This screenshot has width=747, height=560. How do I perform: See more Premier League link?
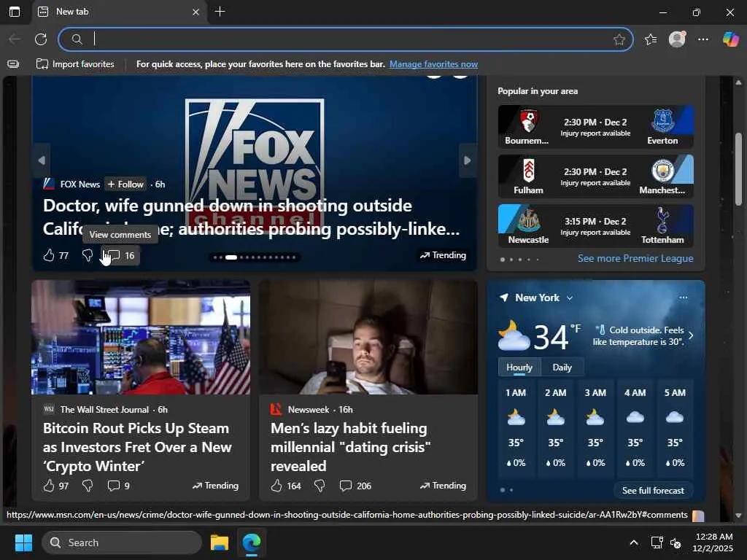[x=635, y=259]
